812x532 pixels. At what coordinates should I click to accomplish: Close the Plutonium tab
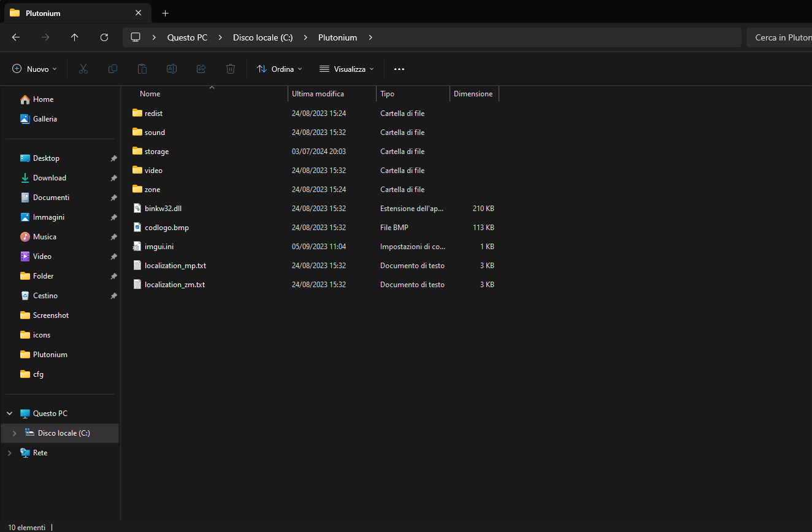click(x=139, y=13)
